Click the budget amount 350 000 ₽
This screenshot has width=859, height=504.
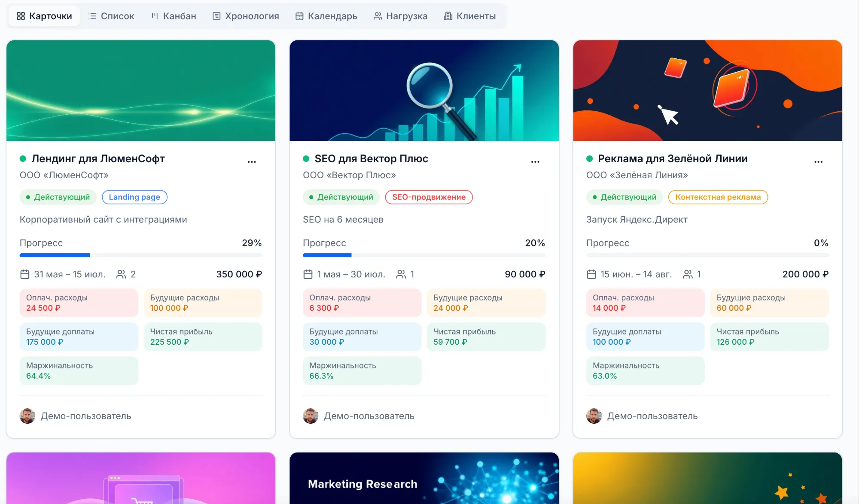click(239, 274)
